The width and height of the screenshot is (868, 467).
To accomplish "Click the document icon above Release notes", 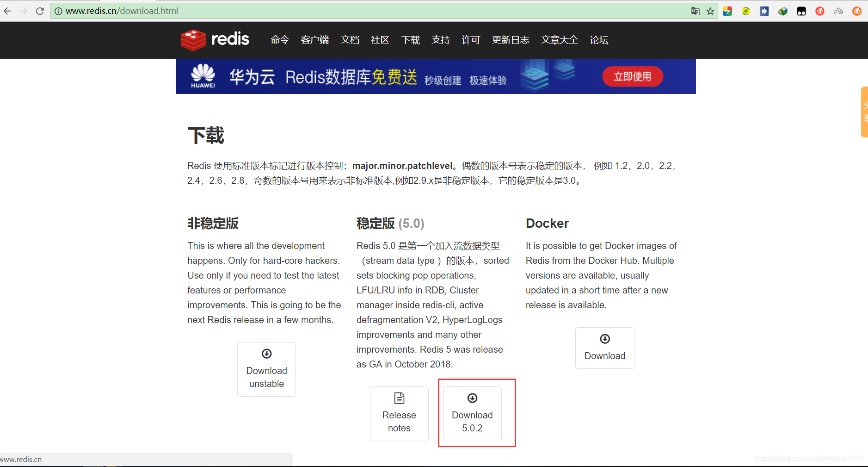I will pos(399,398).
